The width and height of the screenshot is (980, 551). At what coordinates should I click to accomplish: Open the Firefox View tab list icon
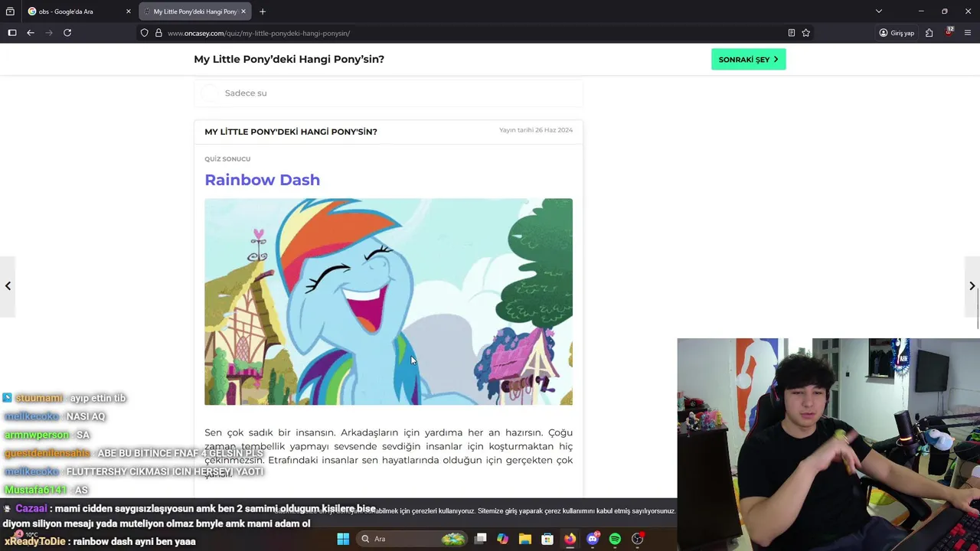(x=10, y=11)
